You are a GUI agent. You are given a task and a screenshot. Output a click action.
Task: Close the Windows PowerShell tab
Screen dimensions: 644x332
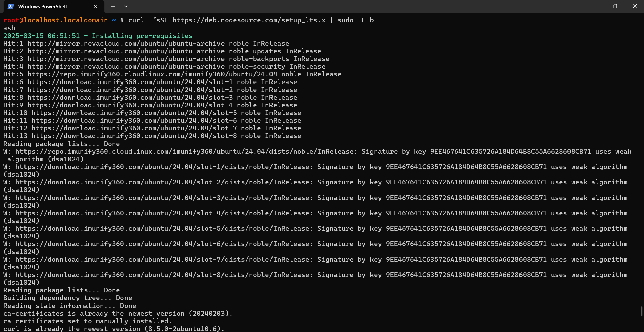95,6
